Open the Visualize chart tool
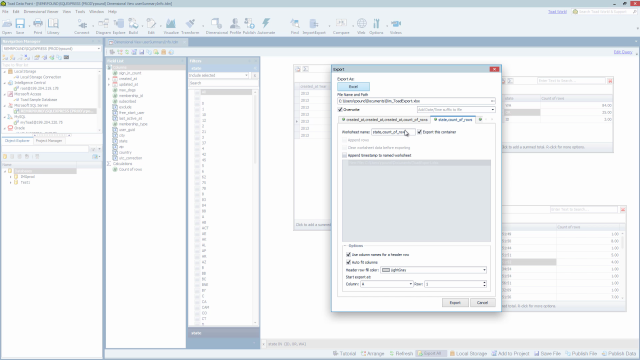The width and height of the screenshot is (640, 360). pos(171,26)
